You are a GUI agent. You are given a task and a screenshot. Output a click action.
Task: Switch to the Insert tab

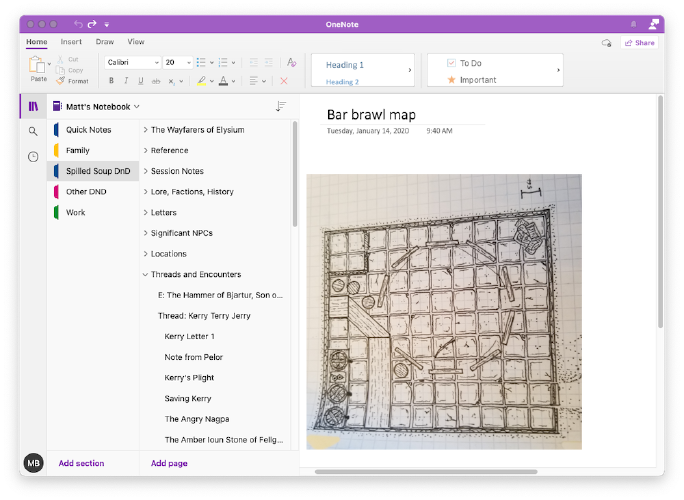71,42
